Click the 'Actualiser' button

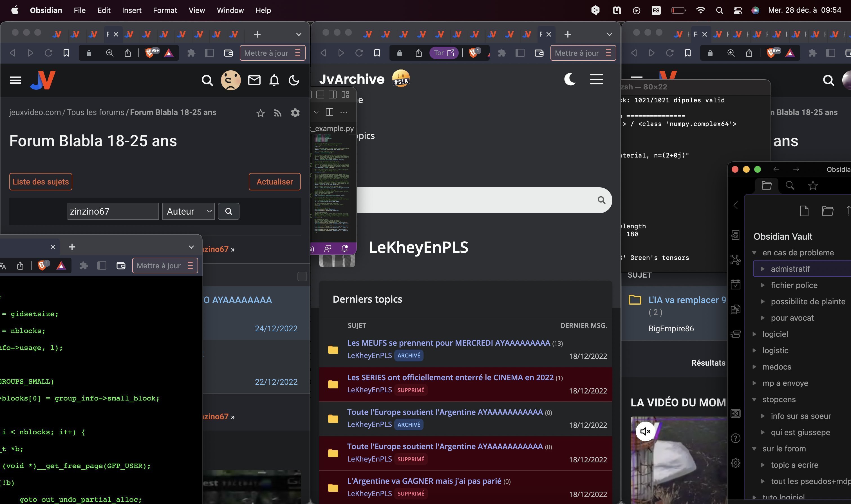click(274, 182)
